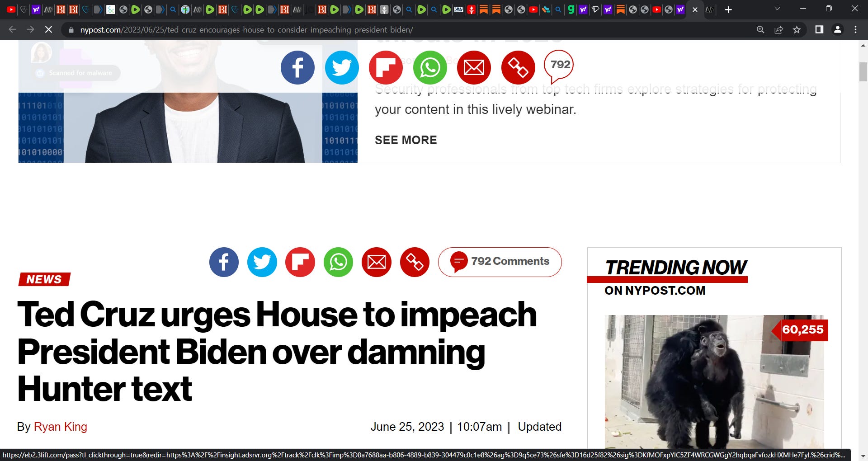
Task: Copy link using chain icon in top bar
Action: (518, 67)
